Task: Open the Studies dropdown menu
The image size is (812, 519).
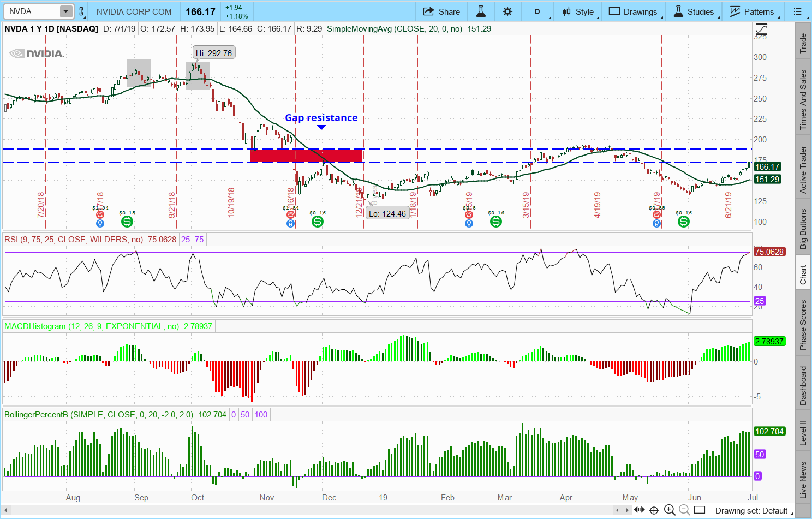Action: tap(694, 11)
